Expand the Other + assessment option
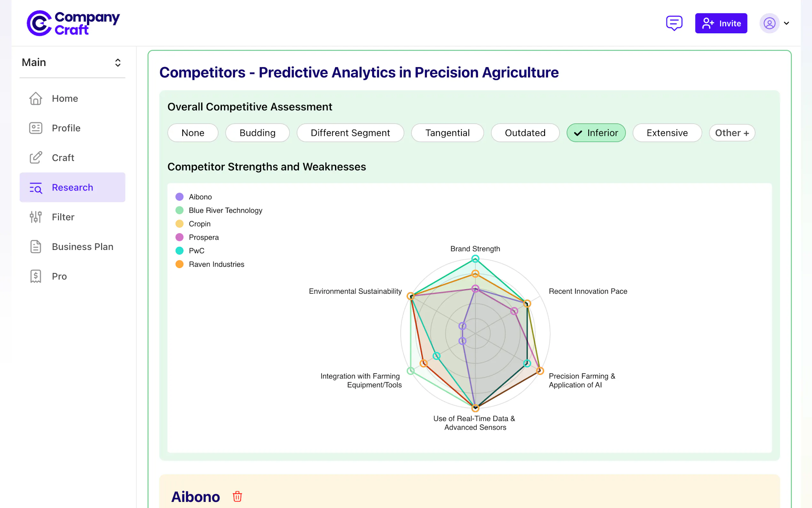Screen dimensions: 812x508 (732, 133)
